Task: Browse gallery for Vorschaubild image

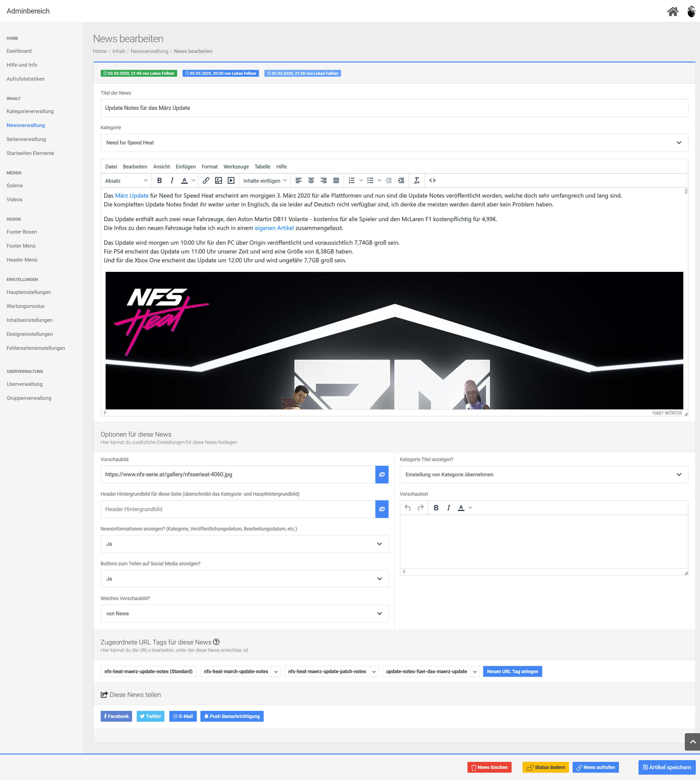Action: 381,475
